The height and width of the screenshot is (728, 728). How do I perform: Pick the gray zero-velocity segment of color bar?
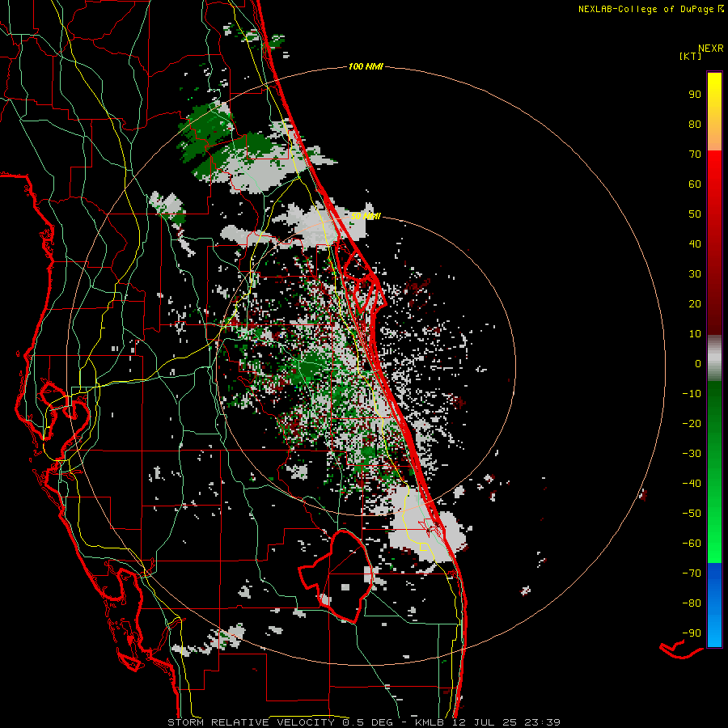(x=714, y=358)
